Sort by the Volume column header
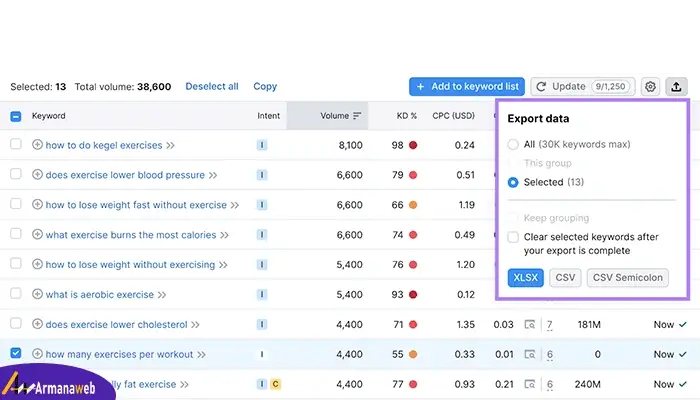 tap(334, 116)
